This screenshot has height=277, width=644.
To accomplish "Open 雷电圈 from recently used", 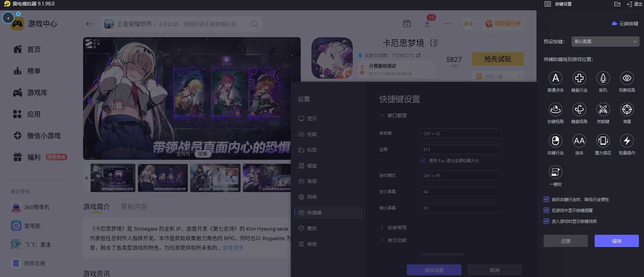I will pyautogui.click(x=26, y=226).
